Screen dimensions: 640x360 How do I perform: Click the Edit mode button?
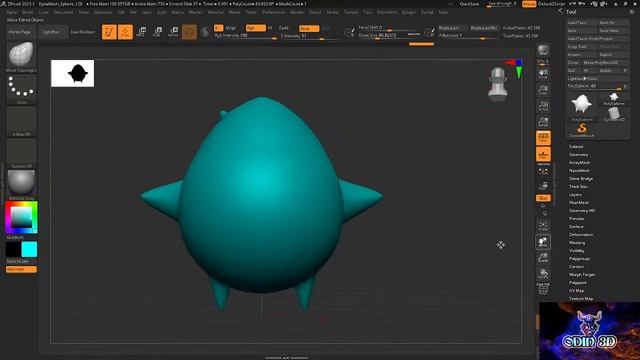109,32
